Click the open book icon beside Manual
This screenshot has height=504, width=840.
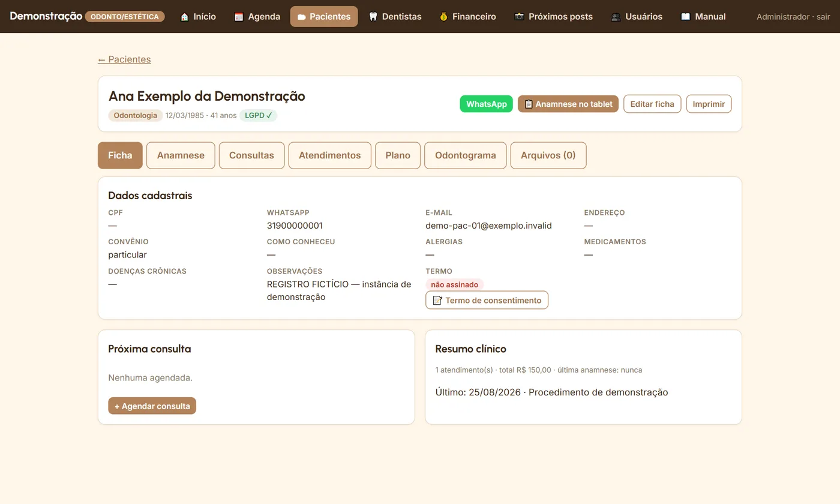pos(686,17)
